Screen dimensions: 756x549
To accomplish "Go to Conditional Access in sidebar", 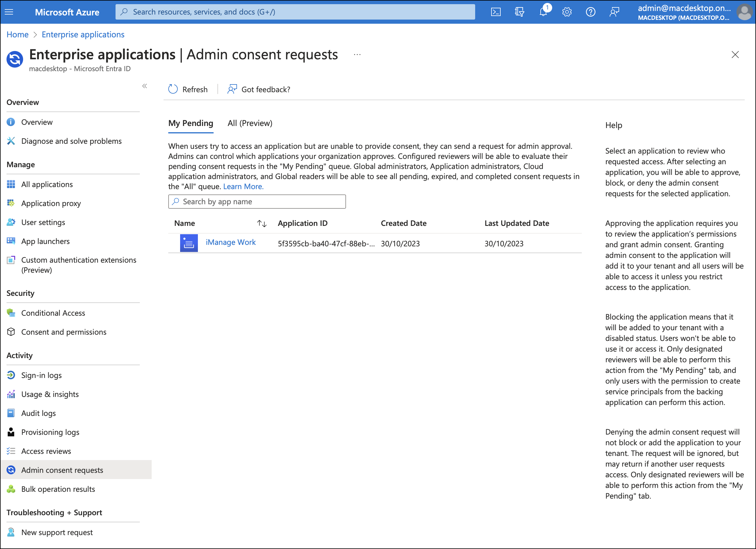I will click(x=53, y=313).
